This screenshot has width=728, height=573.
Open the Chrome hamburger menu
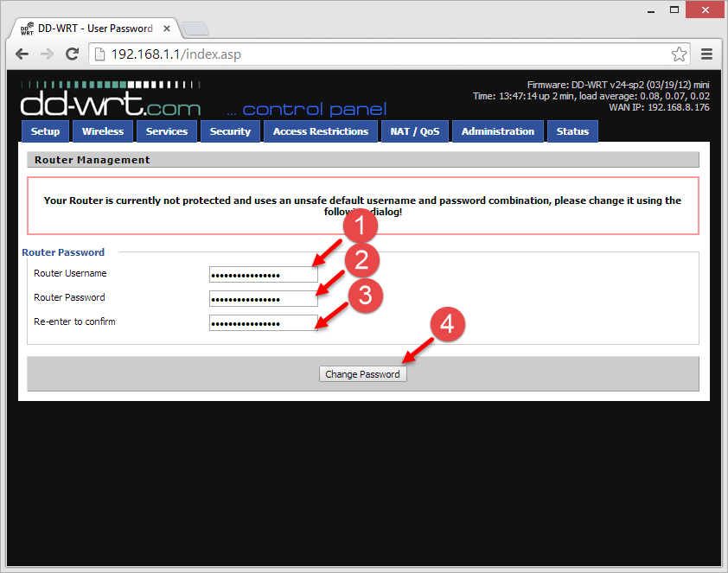706,54
